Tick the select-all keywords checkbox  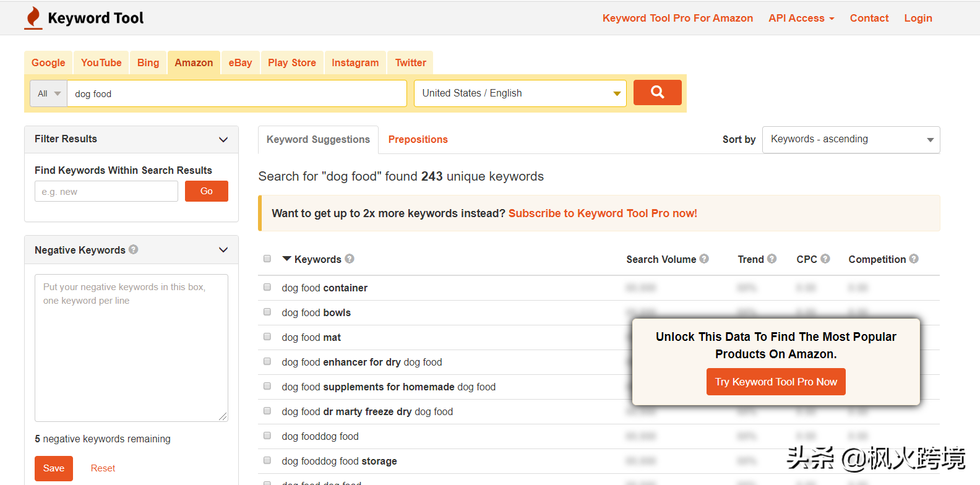[x=267, y=259]
